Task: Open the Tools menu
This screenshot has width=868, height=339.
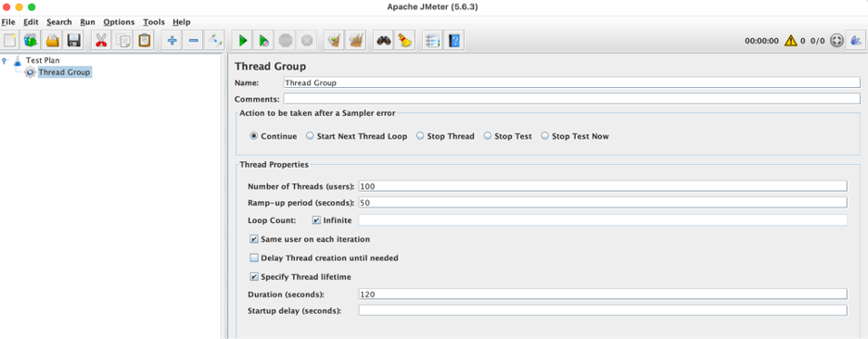Action: click(x=154, y=22)
